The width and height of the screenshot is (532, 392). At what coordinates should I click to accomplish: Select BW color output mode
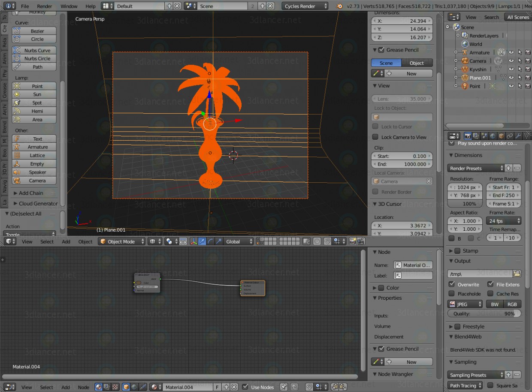click(495, 304)
